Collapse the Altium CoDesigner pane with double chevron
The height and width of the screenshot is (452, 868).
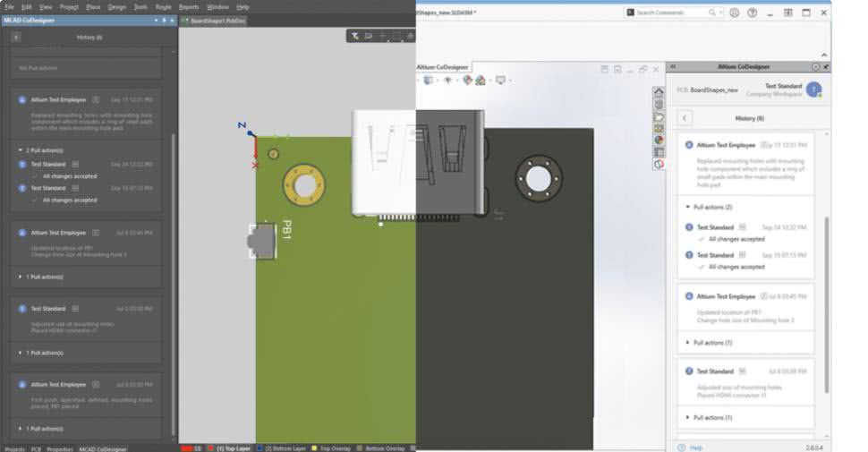[673, 66]
